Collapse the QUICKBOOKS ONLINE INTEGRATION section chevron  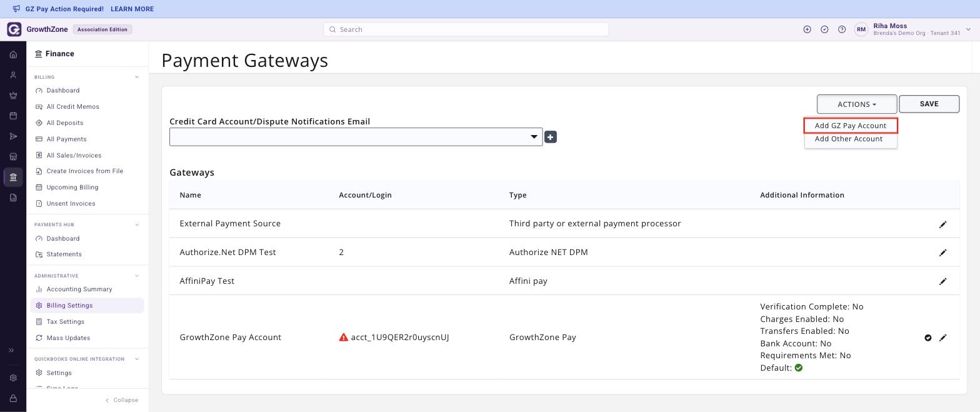(137, 359)
